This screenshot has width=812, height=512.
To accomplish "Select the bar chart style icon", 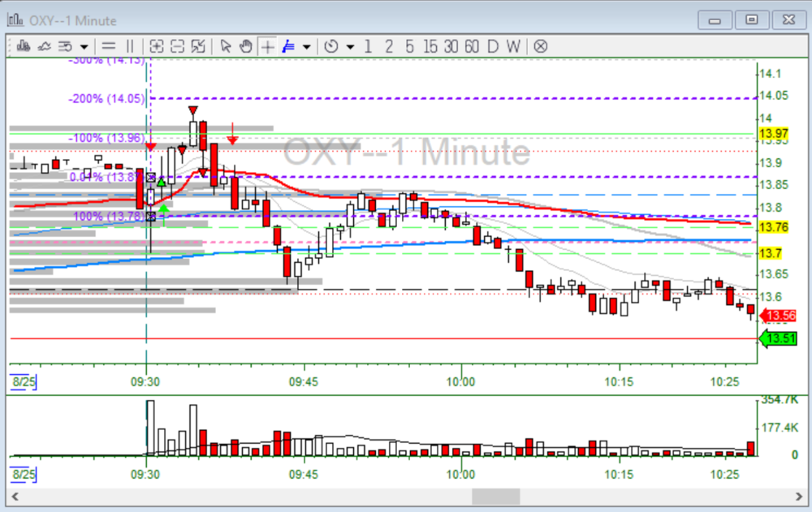I will click(x=24, y=46).
